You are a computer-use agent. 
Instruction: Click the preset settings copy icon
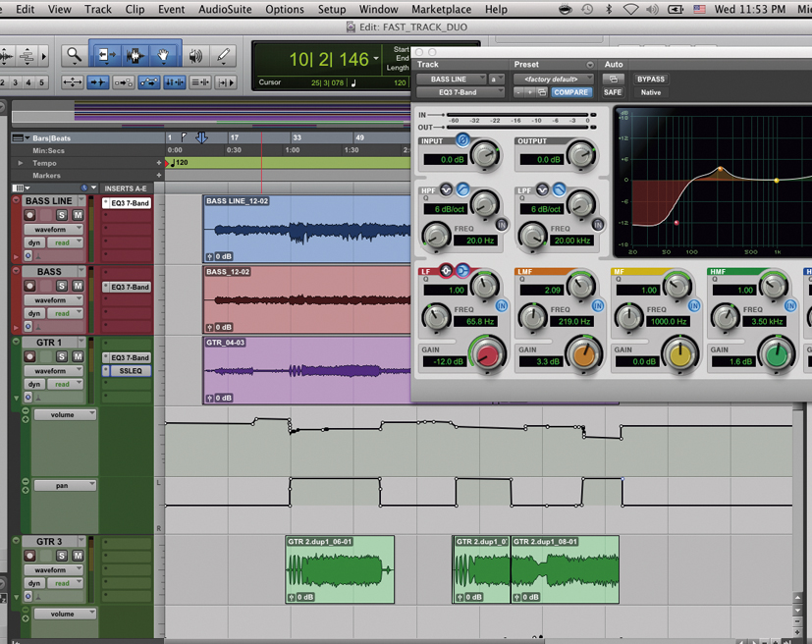pyautogui.click(x=542, y=92)
